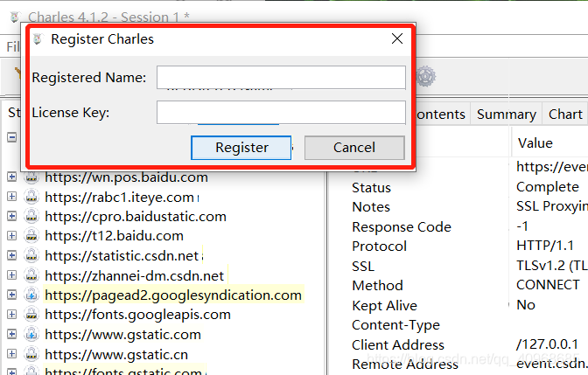588x375 pixels.
Task: Click the CONNECT method value
Action: 548,285
